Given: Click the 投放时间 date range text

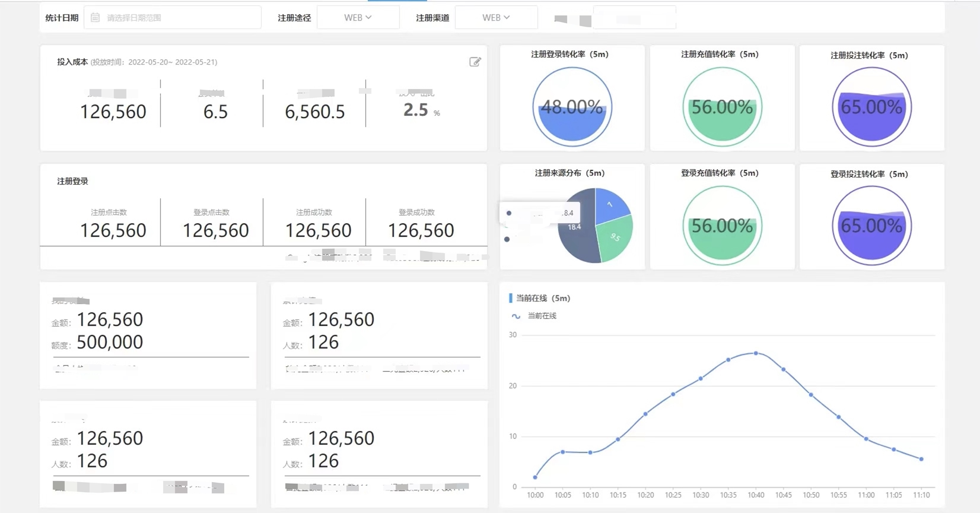Looking at the screenshot, I should tap(154, 62).
